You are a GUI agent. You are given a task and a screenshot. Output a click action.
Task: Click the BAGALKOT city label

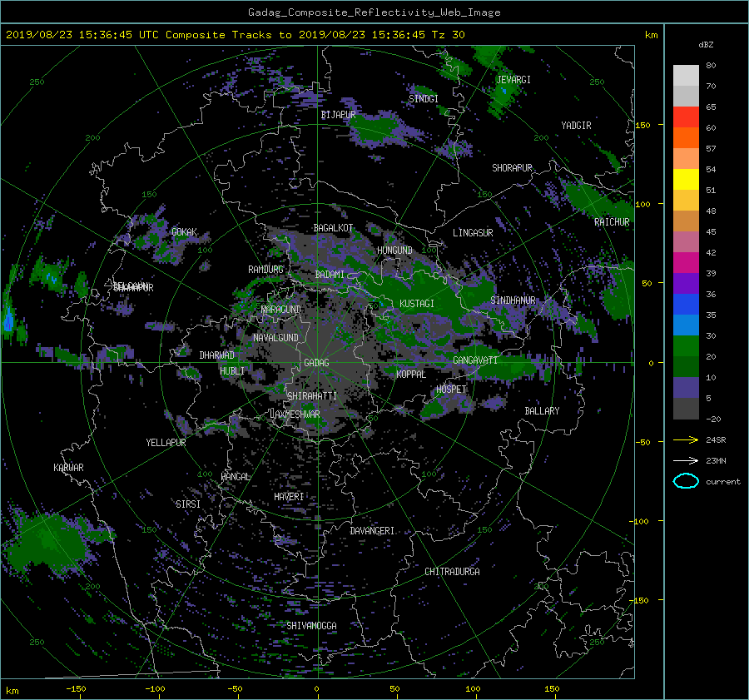click(x=333, y=228)
